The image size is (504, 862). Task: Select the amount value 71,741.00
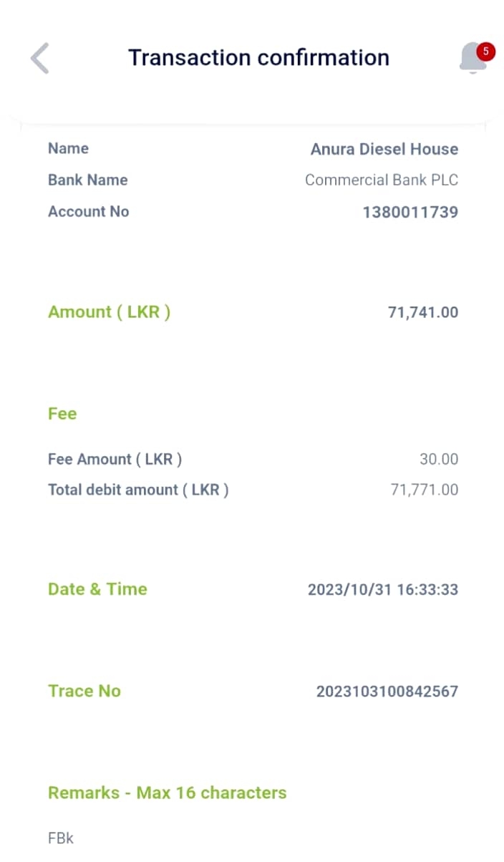(x=422, y=312)
